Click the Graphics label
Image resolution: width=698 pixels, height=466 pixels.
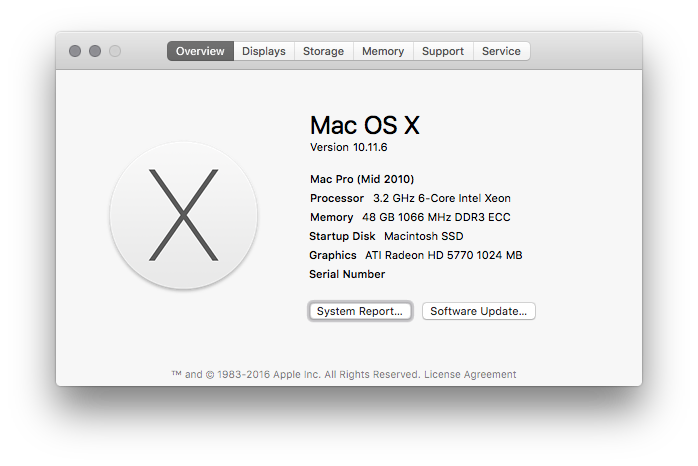(333, 255)
